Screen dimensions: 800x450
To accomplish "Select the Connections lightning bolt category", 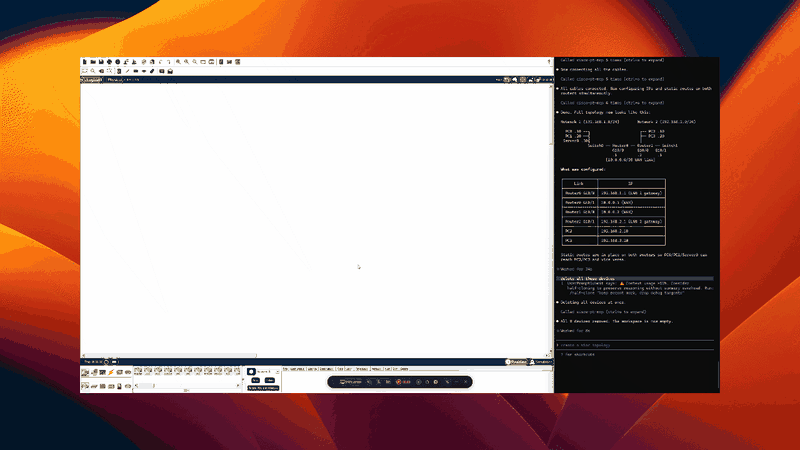I will [111, 372].
